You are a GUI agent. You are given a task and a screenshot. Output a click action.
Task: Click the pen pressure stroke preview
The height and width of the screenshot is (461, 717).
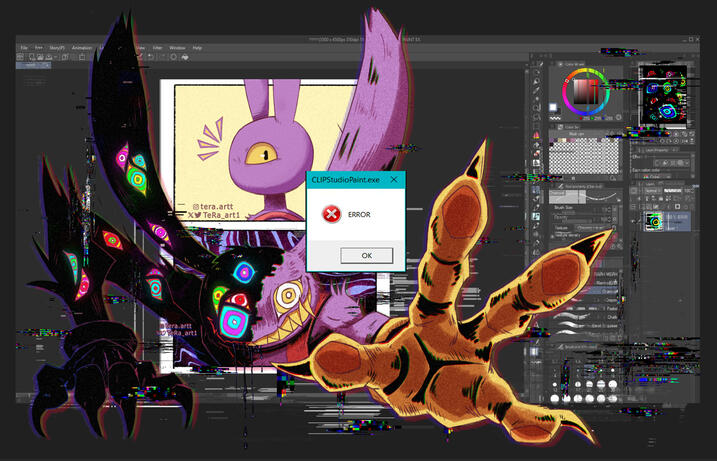point(585,197)
